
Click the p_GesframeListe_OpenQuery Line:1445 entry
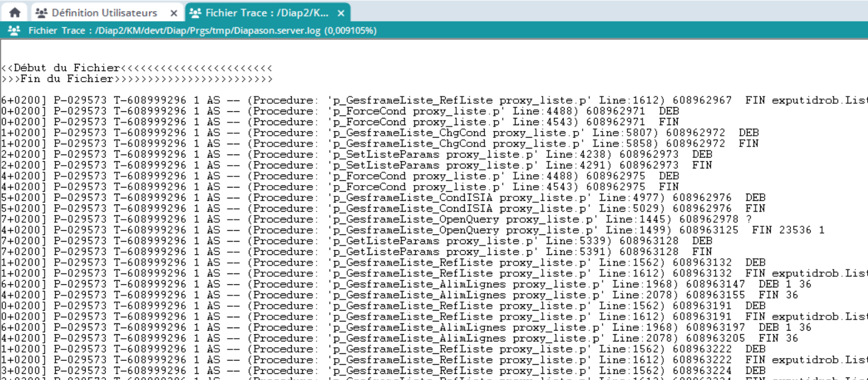click(466, 219)
